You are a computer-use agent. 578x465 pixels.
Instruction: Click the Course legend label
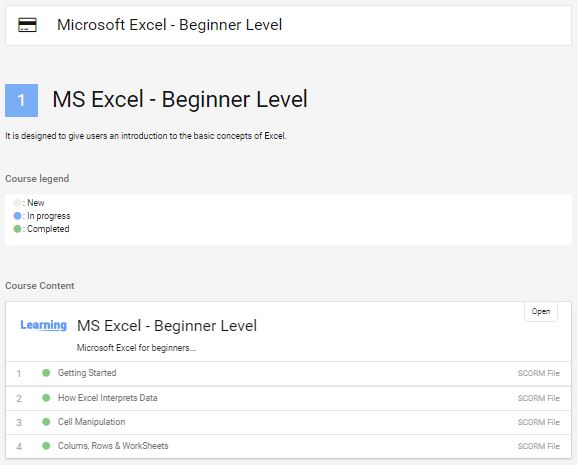(x=37, y=179)
